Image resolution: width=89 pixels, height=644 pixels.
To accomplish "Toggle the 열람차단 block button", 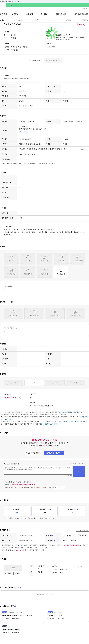I will (18, 573).
